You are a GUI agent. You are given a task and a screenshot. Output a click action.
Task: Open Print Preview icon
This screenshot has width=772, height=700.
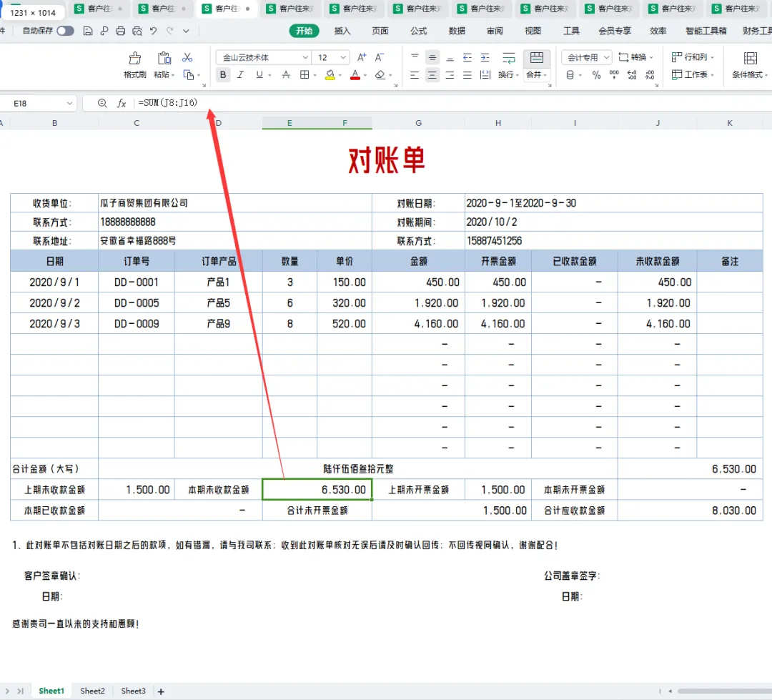137,31
